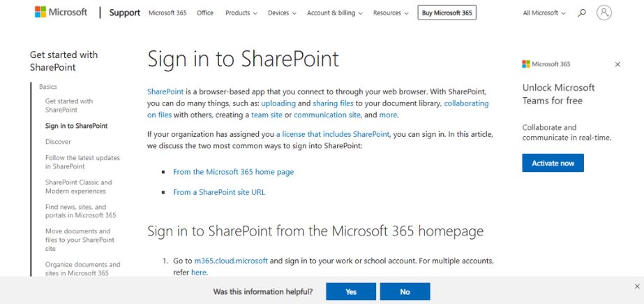Dismiss the feedback bar with its X
This screenshot has height=304, width=644.
click(x=637, y=287)
